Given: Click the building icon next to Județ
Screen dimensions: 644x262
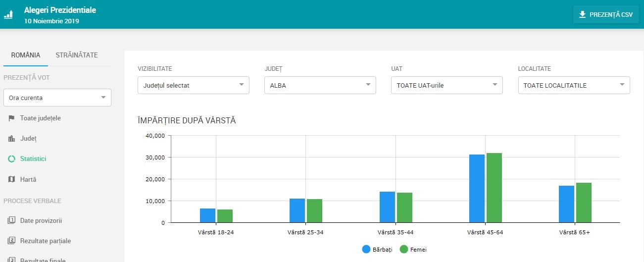Looking at the screenshot, I should coord(11,139).
